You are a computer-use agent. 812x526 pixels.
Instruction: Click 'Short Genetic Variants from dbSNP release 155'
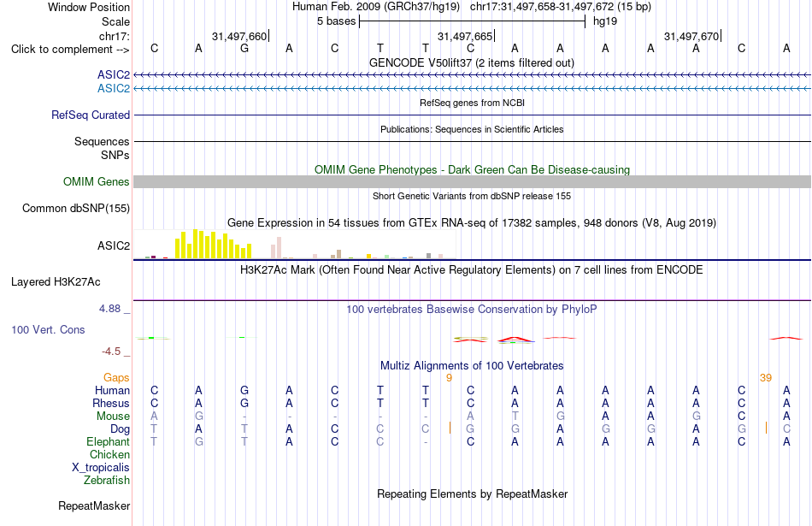pyautogui.click(x=472, y=196)
